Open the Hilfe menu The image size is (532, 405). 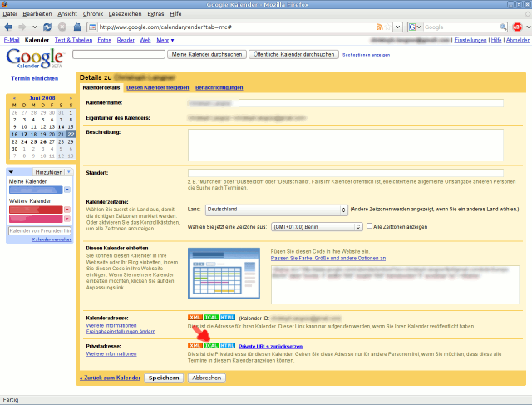(175, 14)
